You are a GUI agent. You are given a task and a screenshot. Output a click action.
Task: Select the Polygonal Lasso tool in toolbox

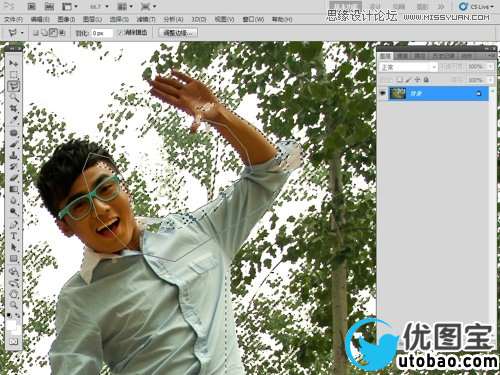tap(13, 86)
